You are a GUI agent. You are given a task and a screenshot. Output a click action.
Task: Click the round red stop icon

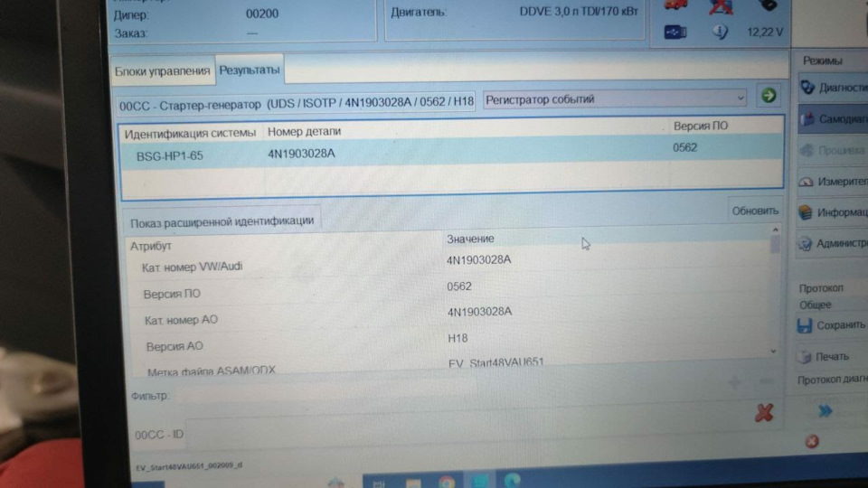point(812,441)
